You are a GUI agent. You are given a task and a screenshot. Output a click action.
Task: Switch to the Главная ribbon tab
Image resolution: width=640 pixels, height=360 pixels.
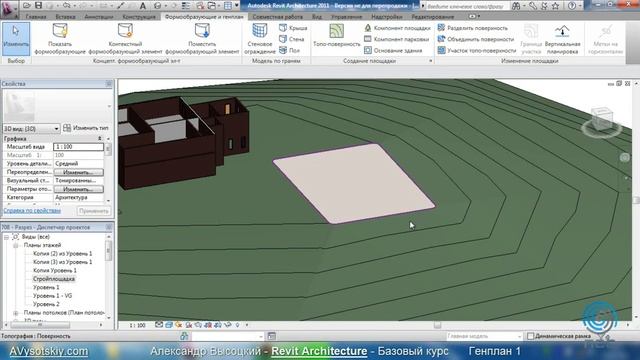[x=36, y=17]
